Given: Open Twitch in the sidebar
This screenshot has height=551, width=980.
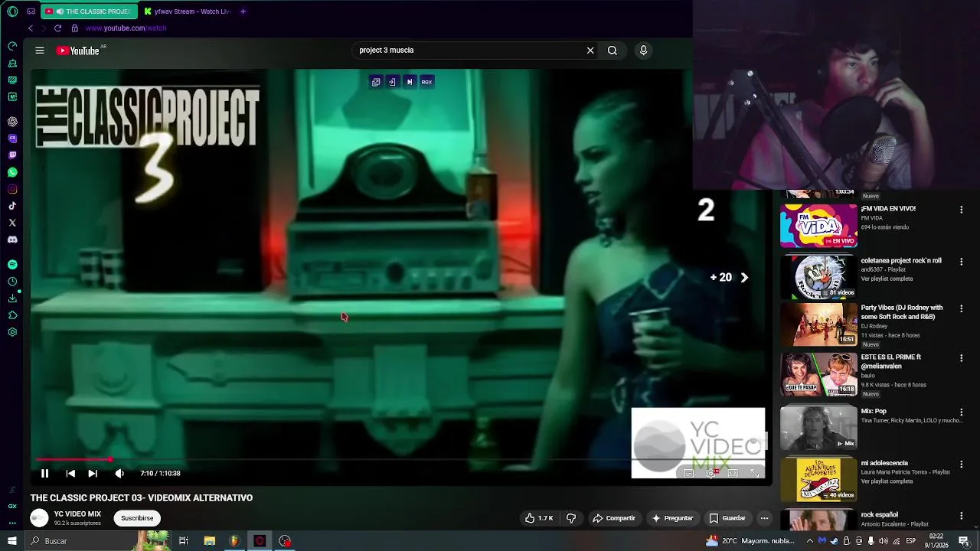Looking at the screenshot, I should pos(12,155).
